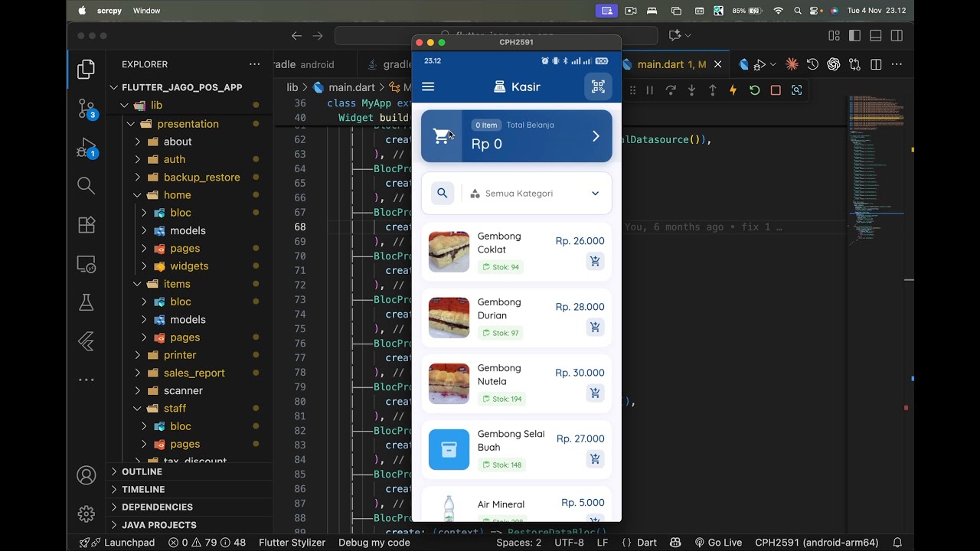Viewport: 980px width, 551px height.
Task: Open the hamburger menu in Kasir app
Action: click(428, 86)
